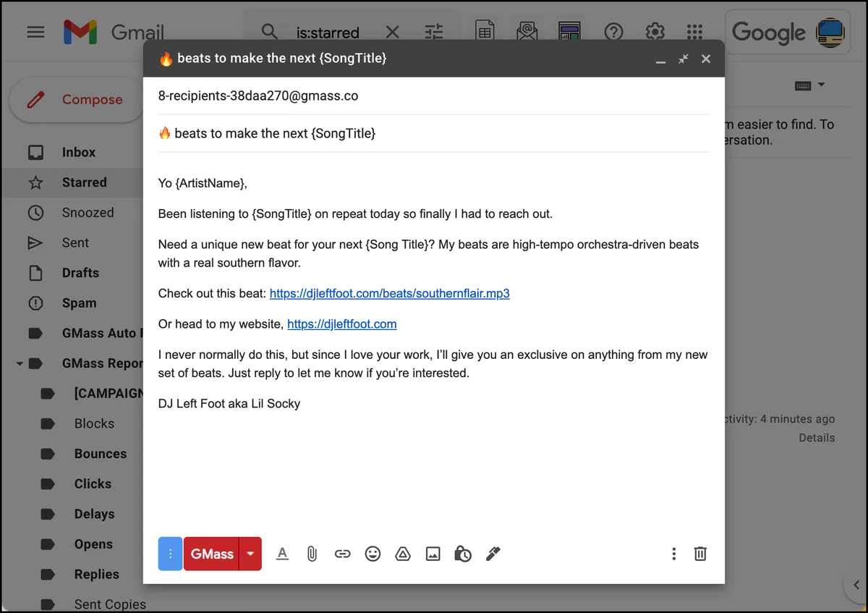Open the Bounces label

point(100,454)
